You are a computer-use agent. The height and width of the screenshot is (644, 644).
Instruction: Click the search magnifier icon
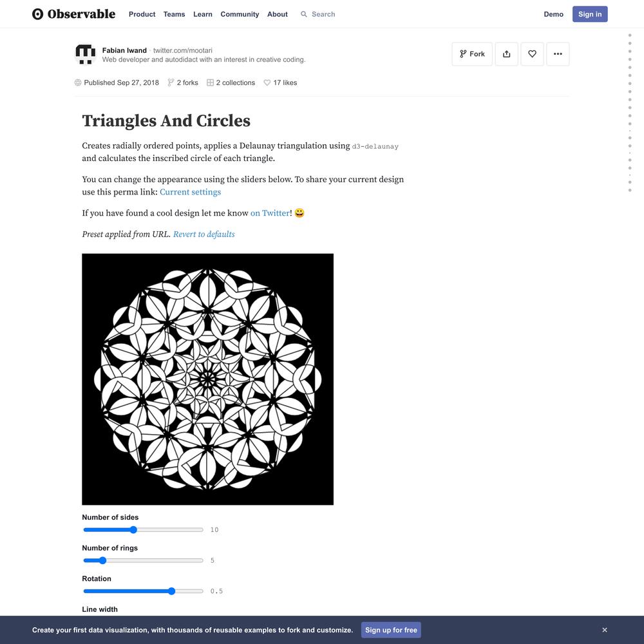303,14
